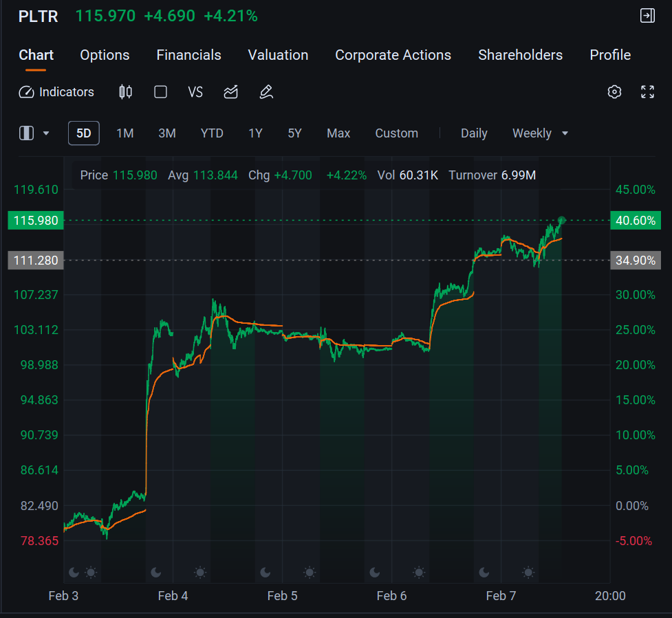672x618 pixels.
Task: Select the 5Y time range
Action: tap(295, 133)
